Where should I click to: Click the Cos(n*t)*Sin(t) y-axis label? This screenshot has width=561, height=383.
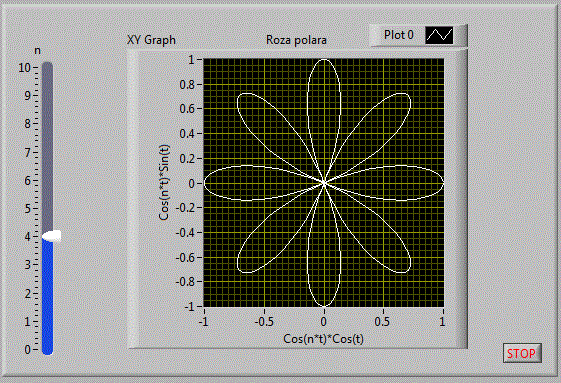click(164, 183)
